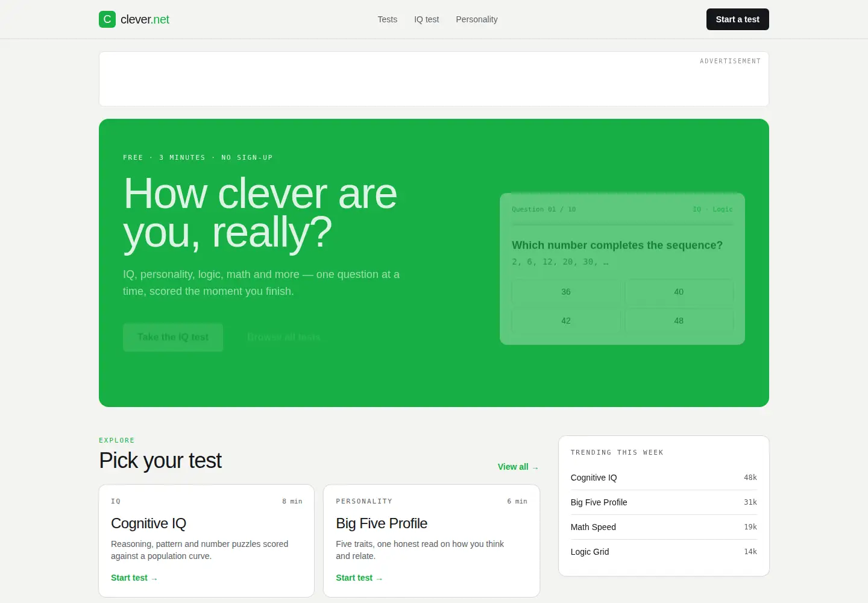
Task: Follow the Browse all tests link
Action: click(x=283, y=337)
